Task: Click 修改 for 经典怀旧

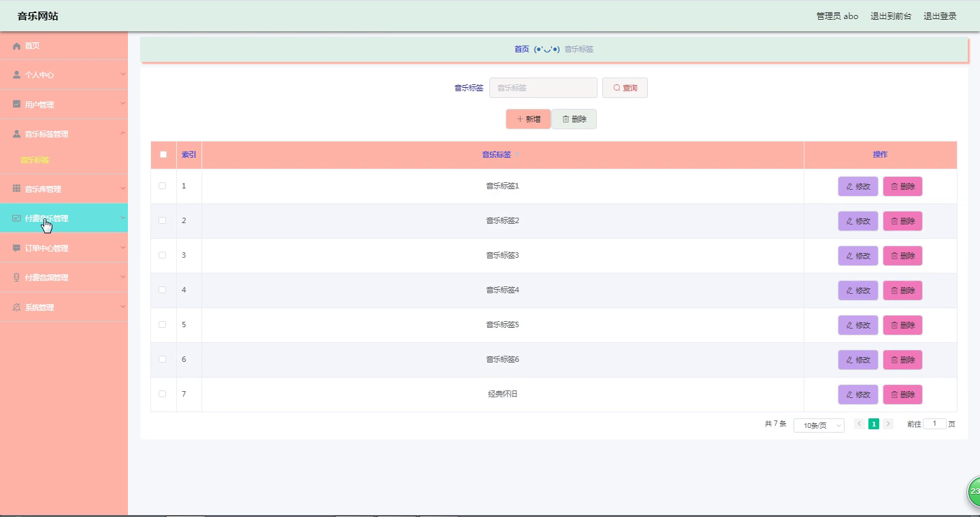Action: [x=857, y=395]
